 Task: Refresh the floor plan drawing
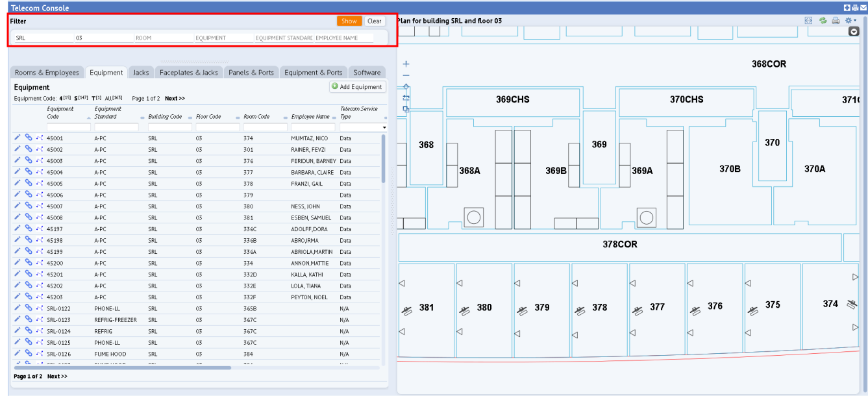(823, 20)
